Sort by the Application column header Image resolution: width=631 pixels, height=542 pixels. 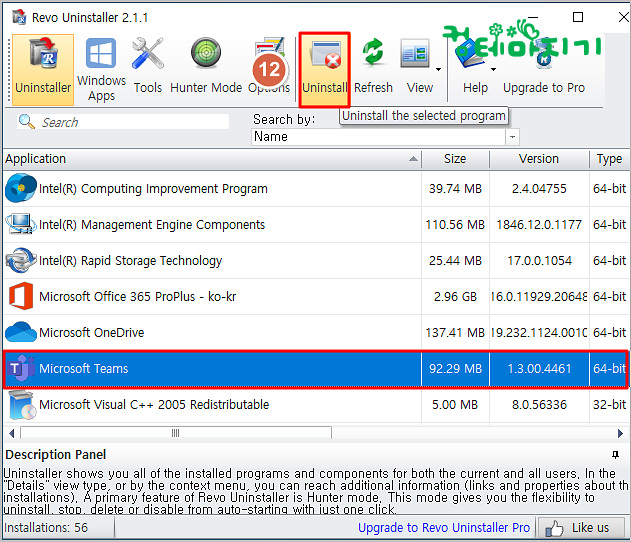point(212,159)
